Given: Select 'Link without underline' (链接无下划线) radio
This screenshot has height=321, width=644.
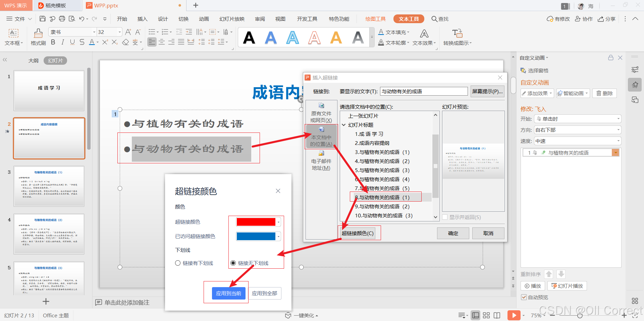Looking at the screenshot, I should [x=233, y=263].
